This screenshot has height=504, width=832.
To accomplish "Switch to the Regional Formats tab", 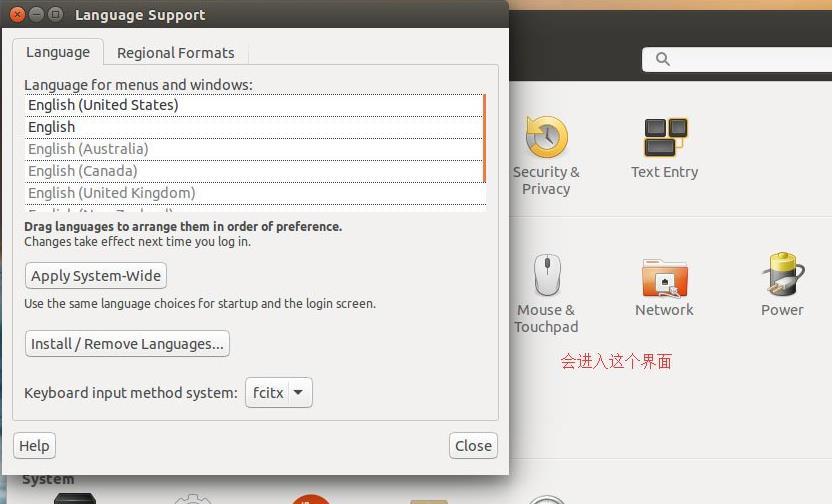I will click(x=175, y=53).
